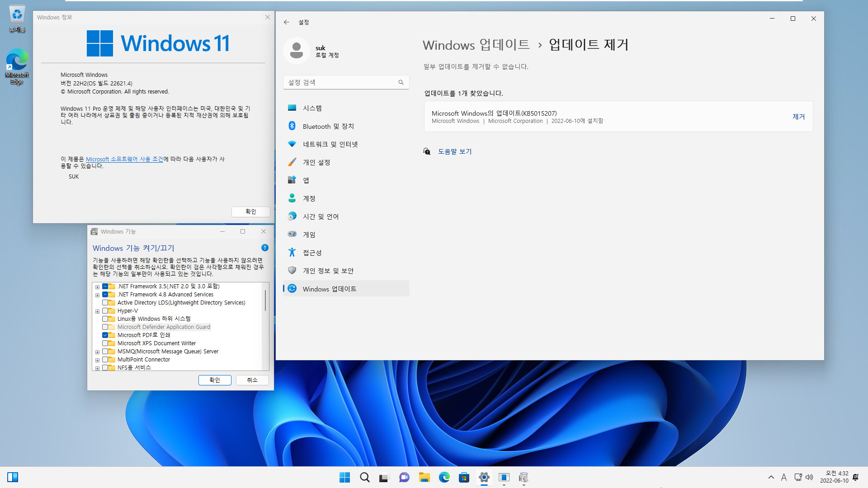This screenshot has height=488, width=868.
Task: Select the Windows 기능 taskbar icon
Action: pyautogui.click(x=524, y=477)
